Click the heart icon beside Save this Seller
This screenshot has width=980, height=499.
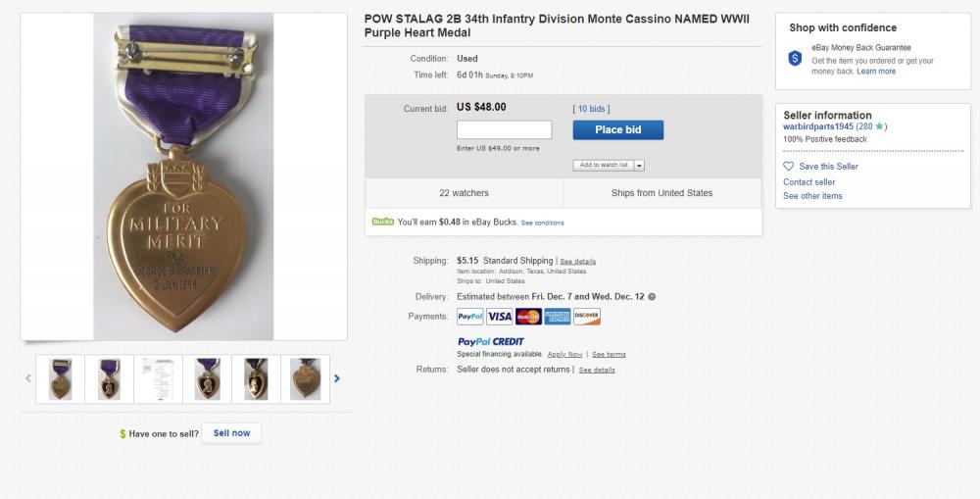pos(788,167)
